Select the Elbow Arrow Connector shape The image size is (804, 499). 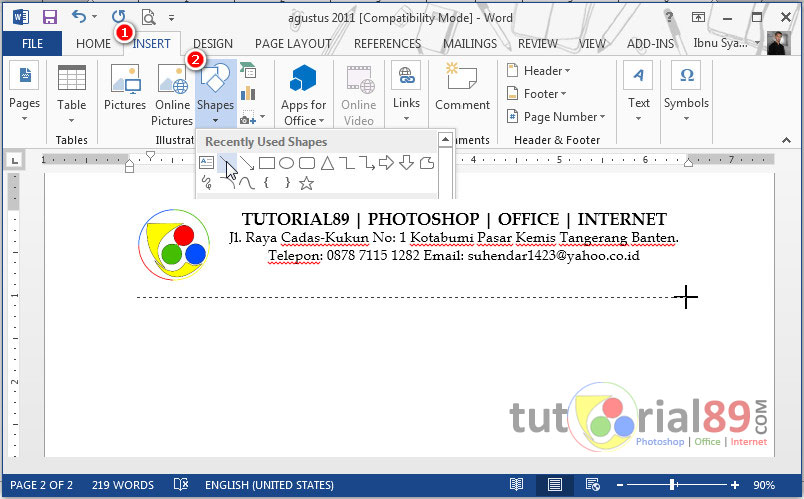pyautogui.click(x=367, y=164)
